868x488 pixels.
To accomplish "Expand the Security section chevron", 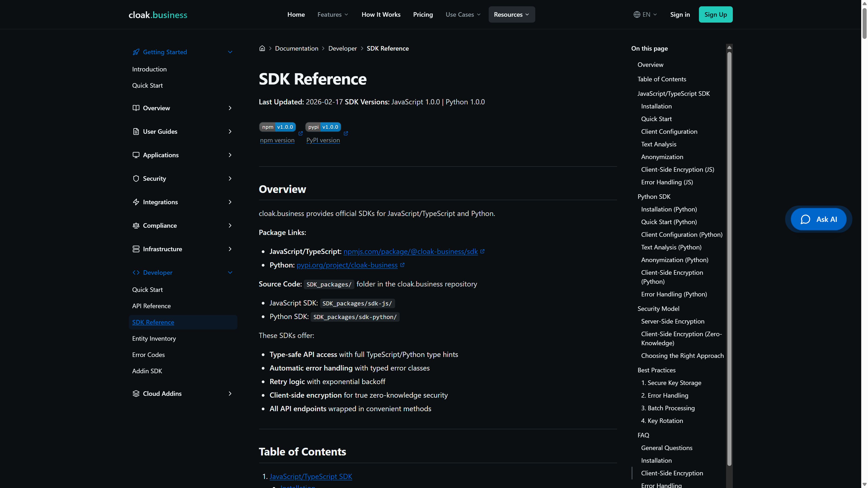I will 230,178.
